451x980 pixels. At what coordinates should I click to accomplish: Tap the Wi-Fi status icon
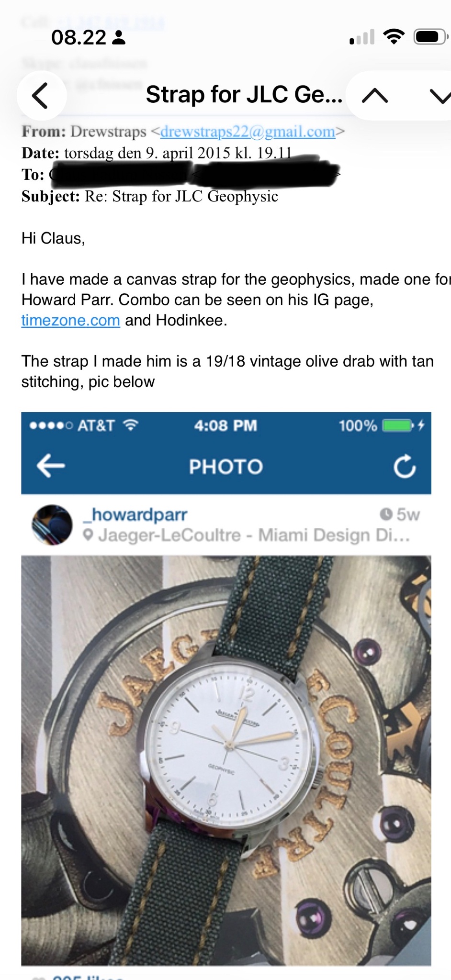(394, 36)
